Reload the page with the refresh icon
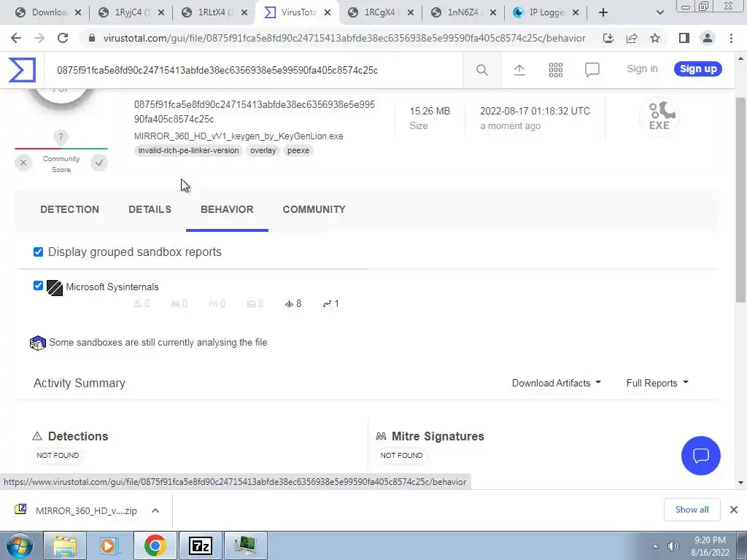This screenshot has width=747, height=560. [63, 38]
